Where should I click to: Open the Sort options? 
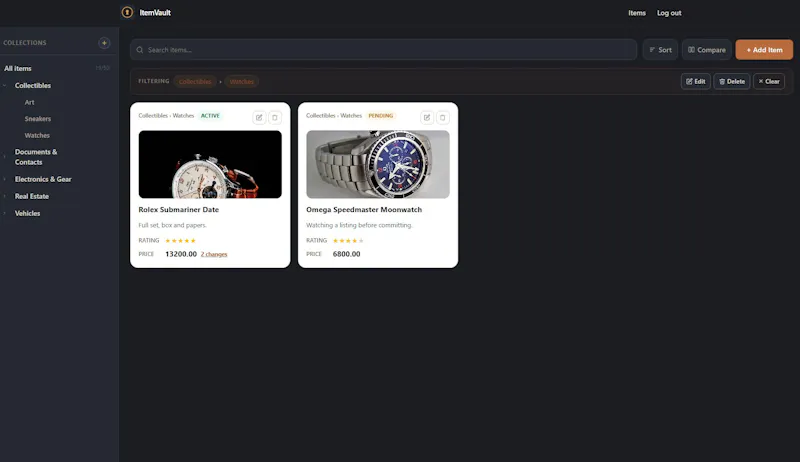tap(660, 50)
